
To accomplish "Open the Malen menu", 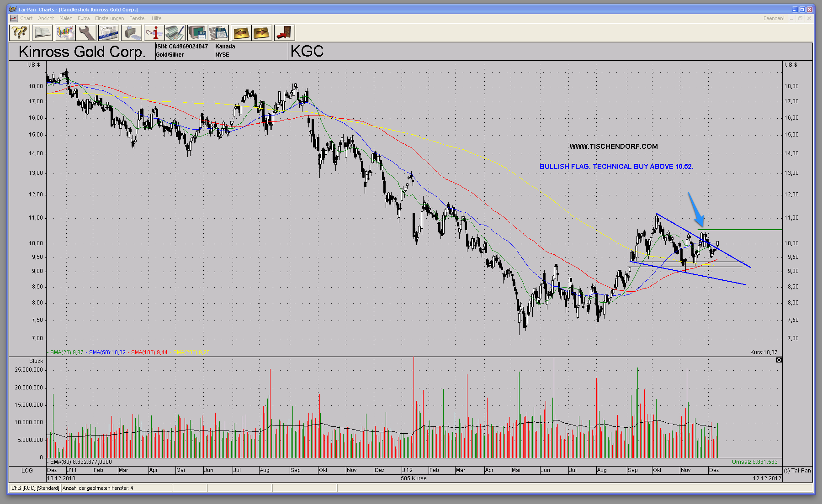I will click(x=66, y=18).
